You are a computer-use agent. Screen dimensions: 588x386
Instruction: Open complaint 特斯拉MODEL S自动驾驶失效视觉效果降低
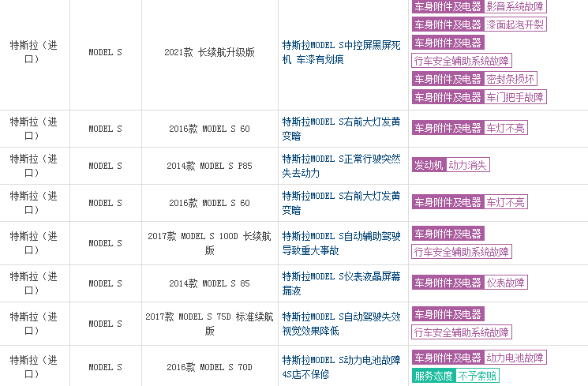[x=341, y=324]
